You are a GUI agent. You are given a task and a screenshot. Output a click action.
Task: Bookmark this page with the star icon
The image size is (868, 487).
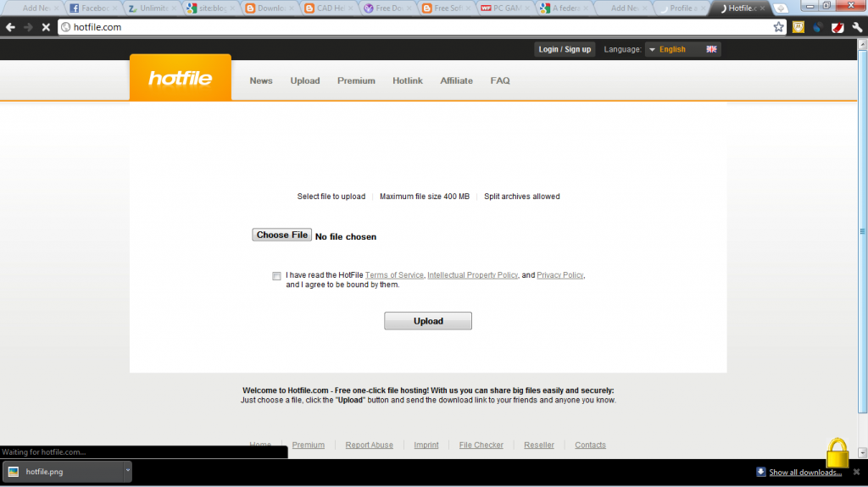click(x=778, y=27)
